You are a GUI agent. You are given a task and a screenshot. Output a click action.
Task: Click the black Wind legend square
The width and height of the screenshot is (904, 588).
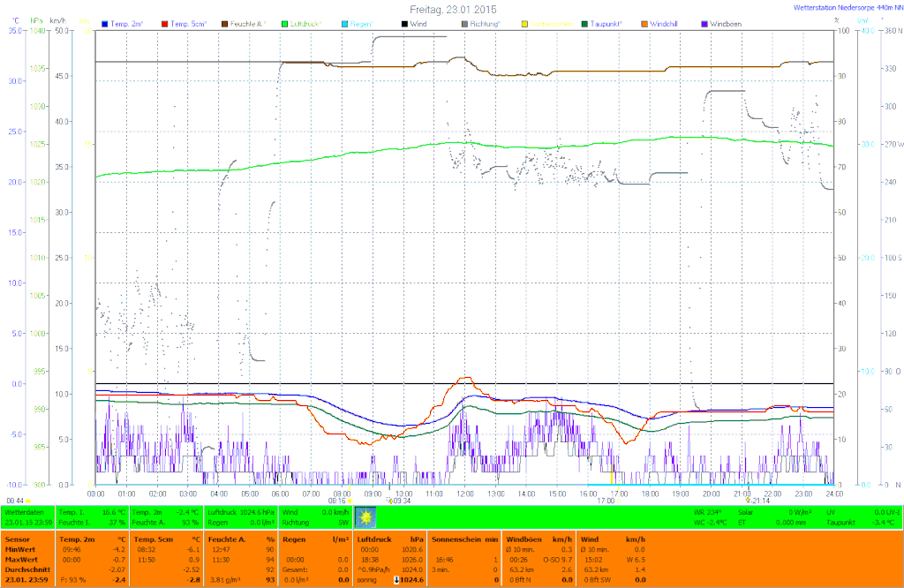(x=404, y=23)
